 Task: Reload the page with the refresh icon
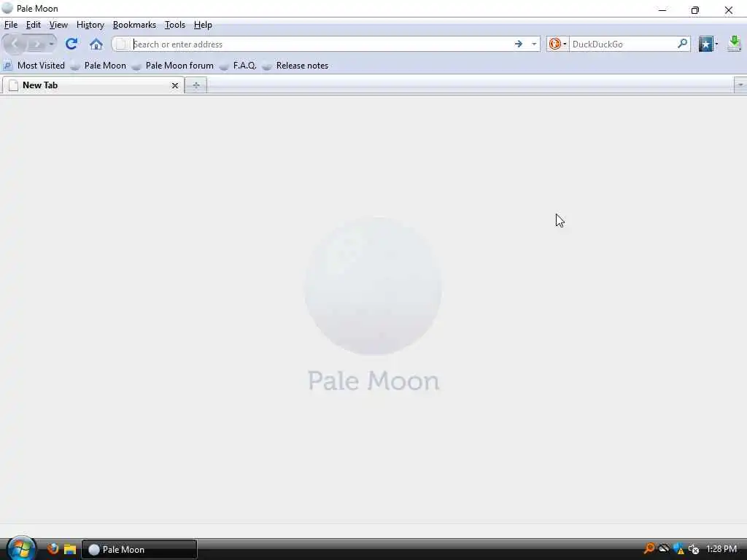point(71,44)
